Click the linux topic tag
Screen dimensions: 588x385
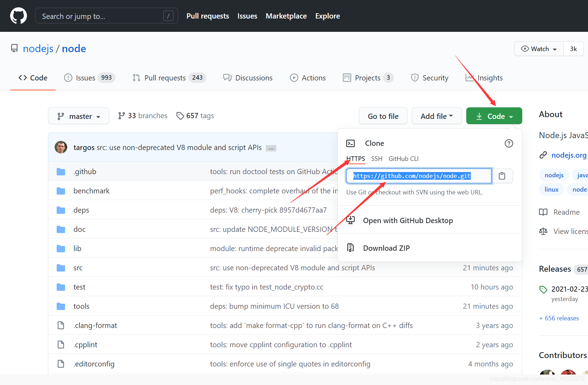coord(551,190)
